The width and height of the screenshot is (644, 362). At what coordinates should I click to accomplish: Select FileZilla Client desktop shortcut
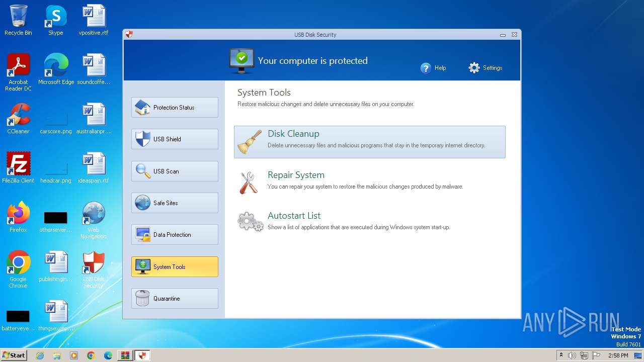coord(18,168)
